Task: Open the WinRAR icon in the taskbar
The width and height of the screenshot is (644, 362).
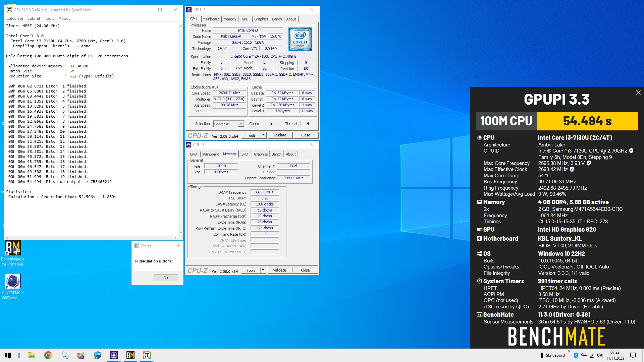Action: coord(81,355)
